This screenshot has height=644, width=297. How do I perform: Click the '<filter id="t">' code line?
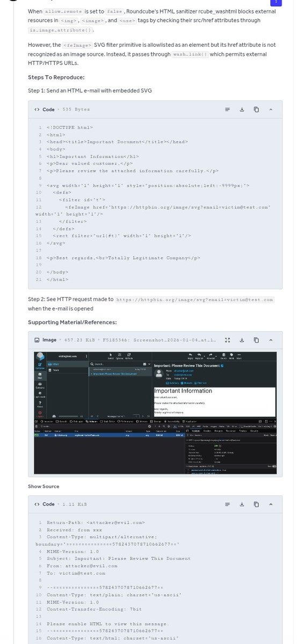pyautogui.click(x=82, y=200)
